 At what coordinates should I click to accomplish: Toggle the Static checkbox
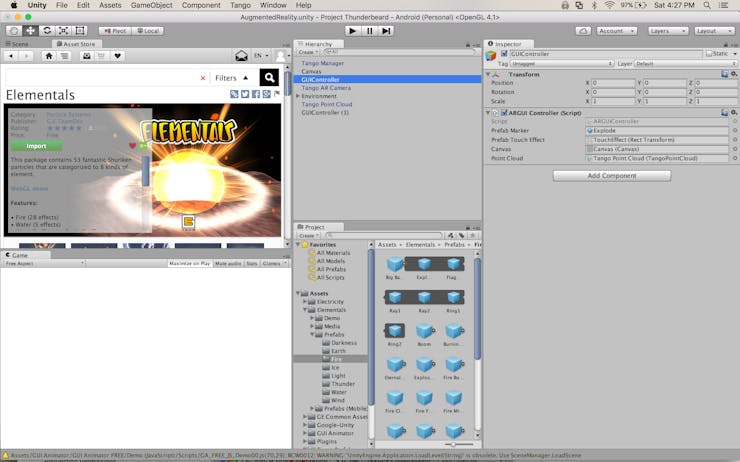709,54
